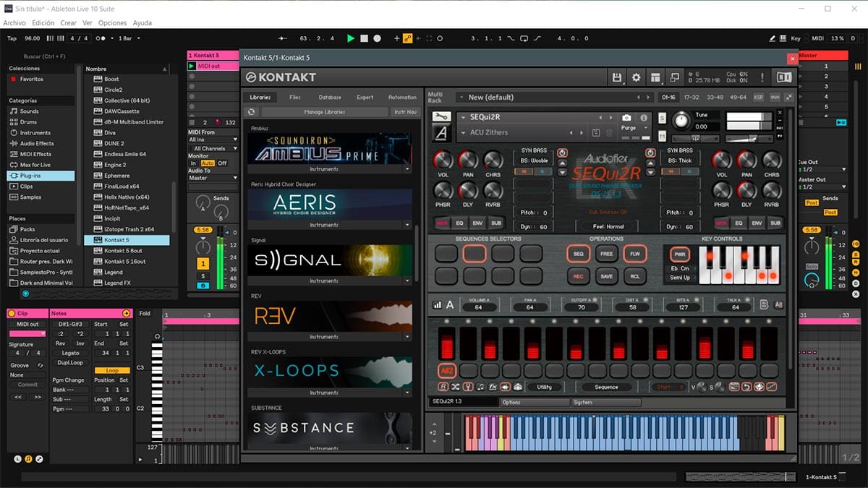Adjust the Tune knob in Kontakt
868x488 pixels.
(x=682, y=121)
